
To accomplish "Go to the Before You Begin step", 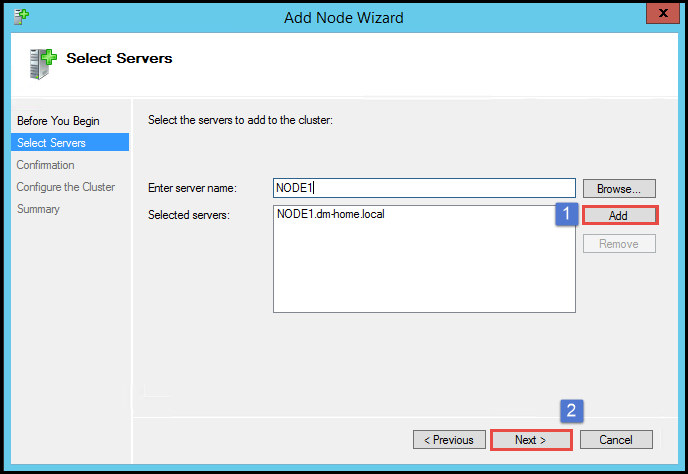I will point(58,121).
